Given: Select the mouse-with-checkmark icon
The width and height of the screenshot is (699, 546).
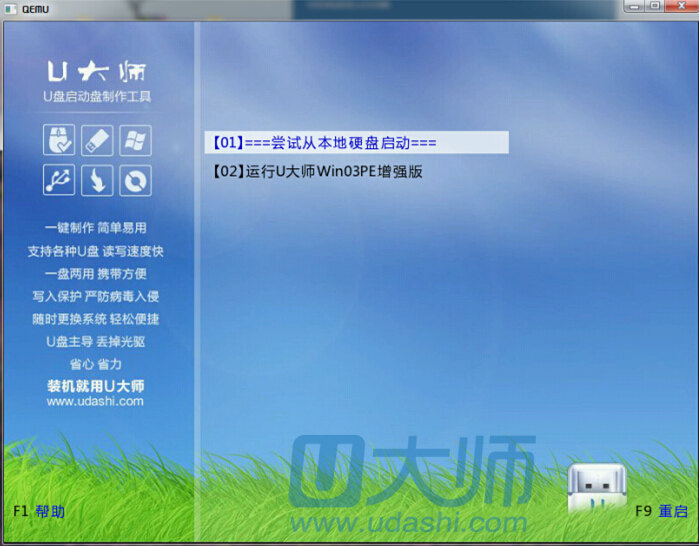Looking at the screenshot, I should pyautogui.click(x=59, y=140).
